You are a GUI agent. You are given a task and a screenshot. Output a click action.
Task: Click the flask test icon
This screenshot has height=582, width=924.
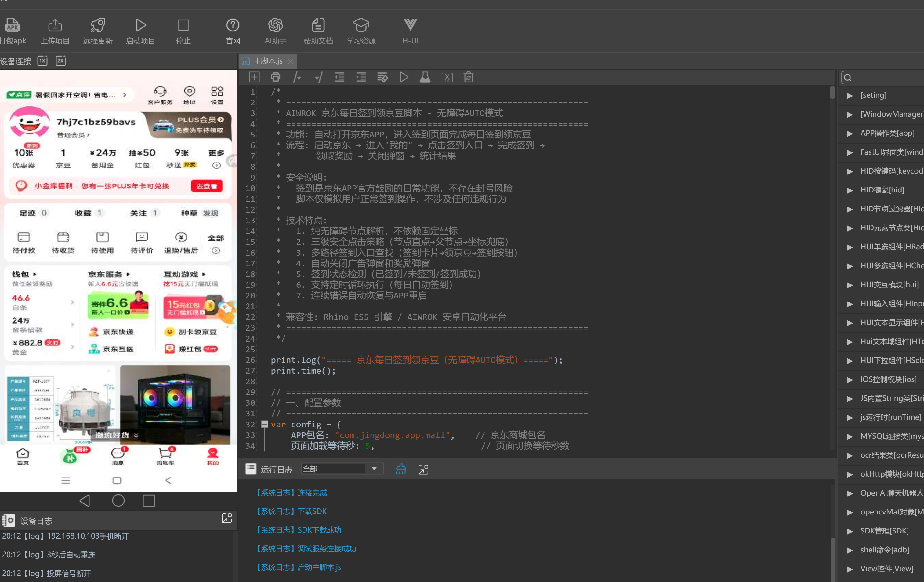point(425,77)
